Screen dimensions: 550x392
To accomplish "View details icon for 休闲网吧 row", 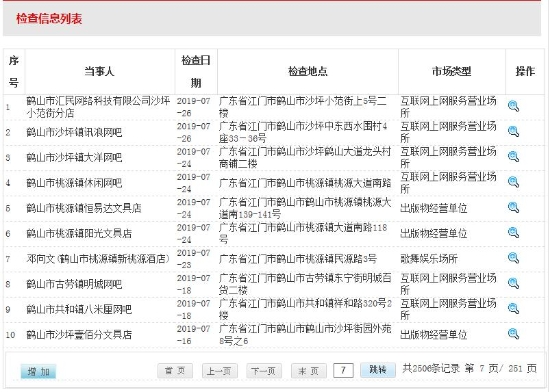I will 513,182.
